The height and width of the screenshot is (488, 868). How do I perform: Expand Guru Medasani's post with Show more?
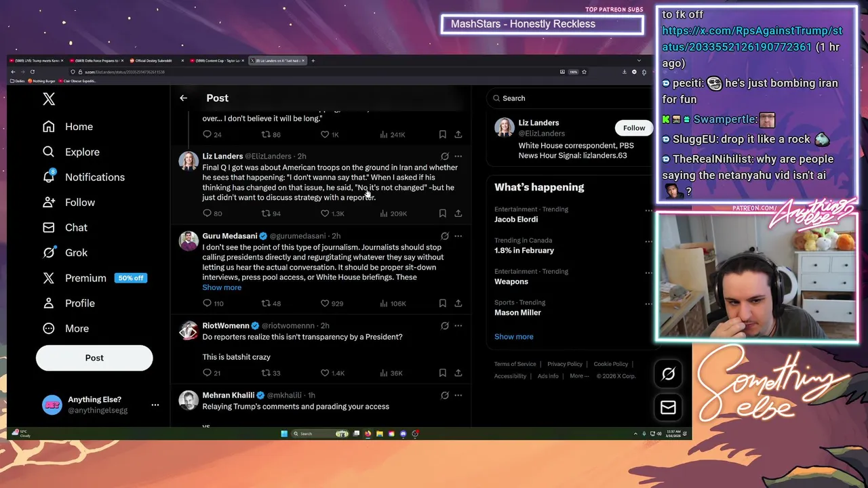pyautogui.click(x=222, y=287)
